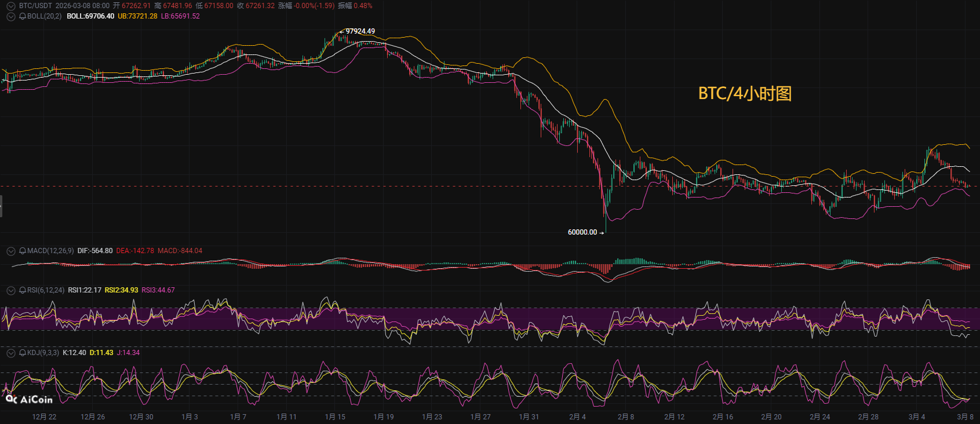Collapse the RSI panel using its chevron

coord(10,290)
